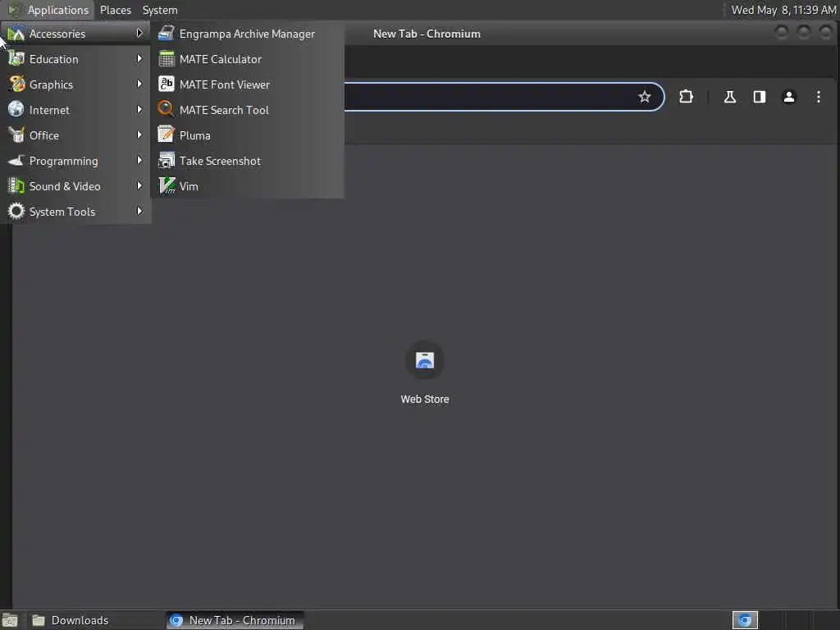The width and height of the screenshot is (840, 630).
Task: Click the System Tools gear icon
Action: coord(16,211)
